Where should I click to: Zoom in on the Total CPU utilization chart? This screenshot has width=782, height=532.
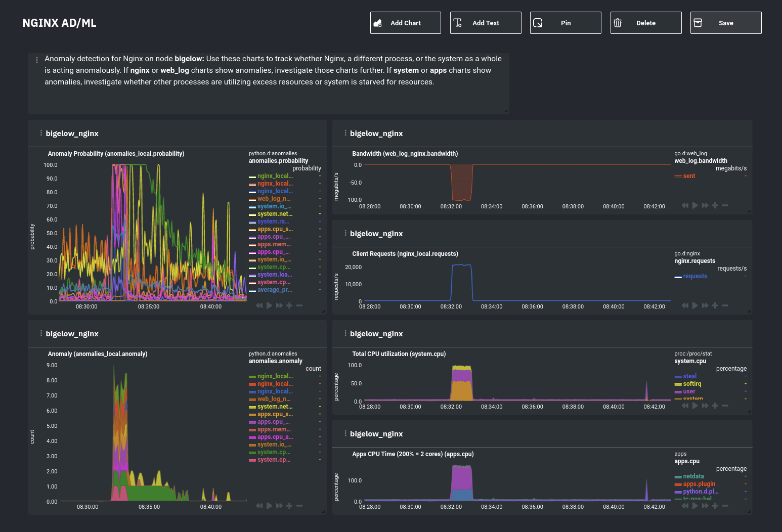[715, 406]
